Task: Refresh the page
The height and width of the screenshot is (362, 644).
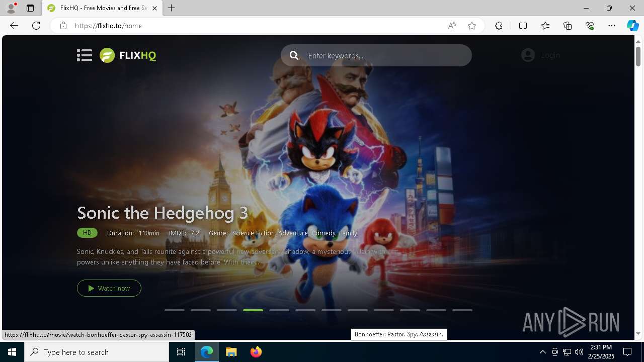Action: (x=36, y=26)
